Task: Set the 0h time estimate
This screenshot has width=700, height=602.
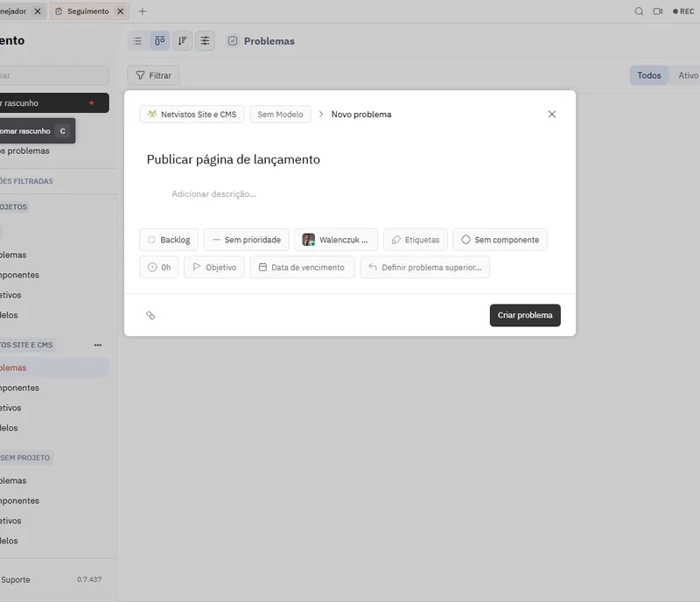Action: tap(159, 267)
